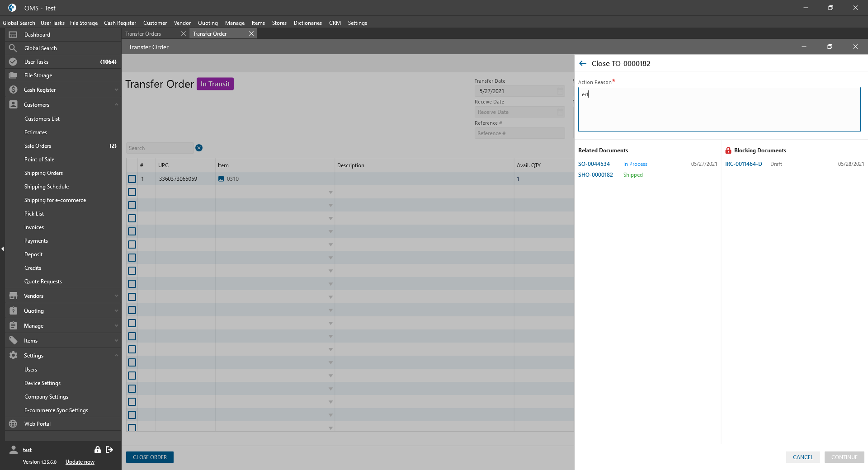Tick the second row checkbox in table
Screen dimensions: 868x470
pos(132,192)
